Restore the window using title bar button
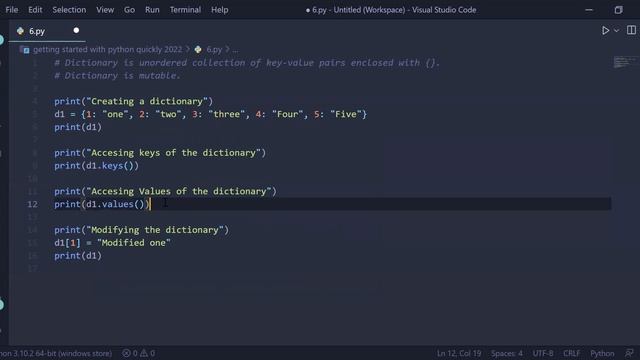 (618, 10)
